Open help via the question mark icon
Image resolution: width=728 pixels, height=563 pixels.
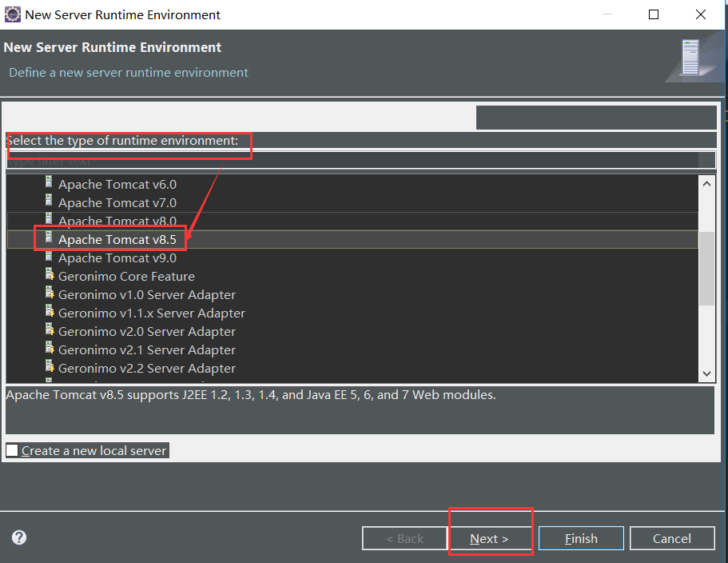(x=19, y=537)
